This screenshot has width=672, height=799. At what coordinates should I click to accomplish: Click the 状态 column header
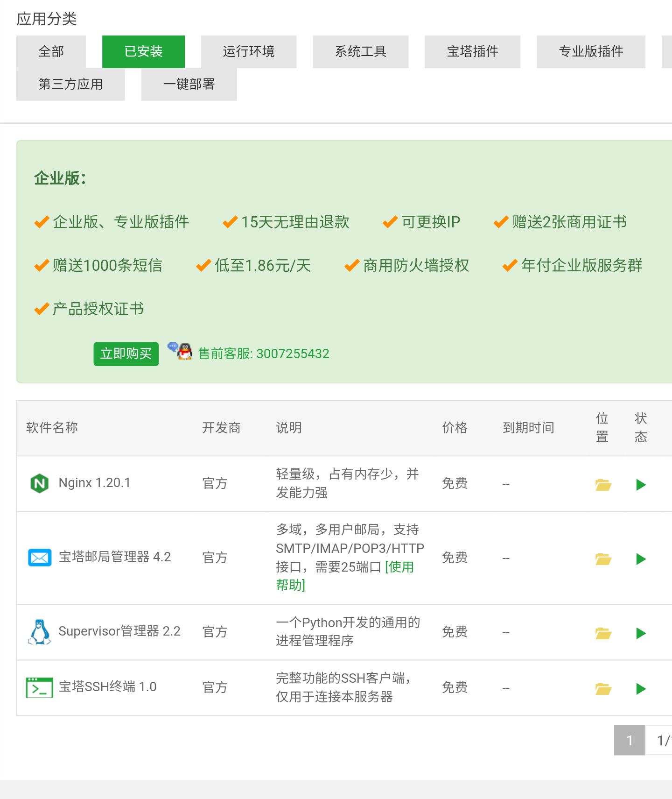tap(641, 427)
